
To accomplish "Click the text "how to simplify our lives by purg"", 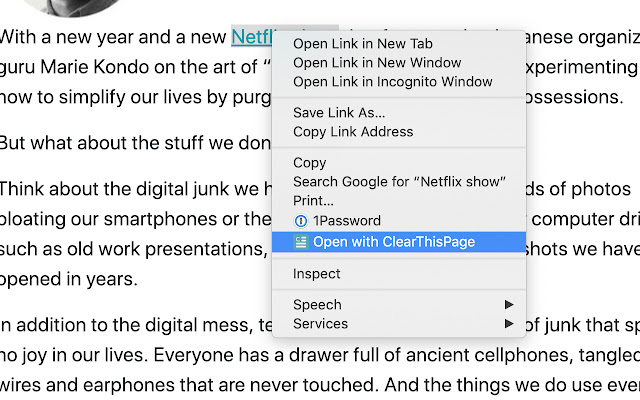I will click(x=136, y=98).
